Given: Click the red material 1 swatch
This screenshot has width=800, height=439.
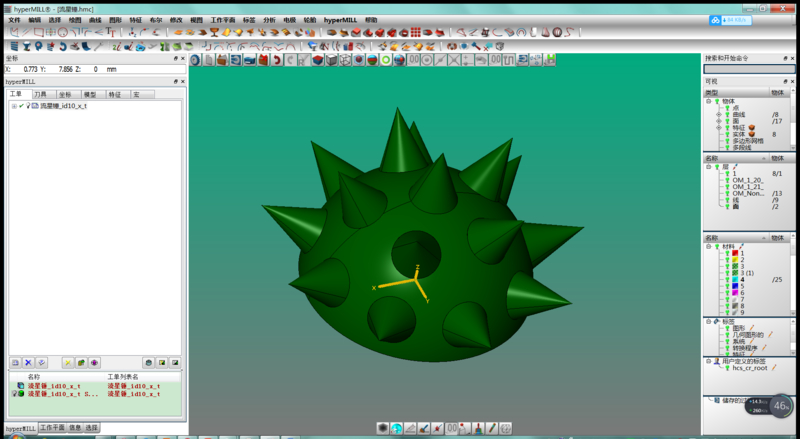Looking at the screenshot, I should 735,253.
